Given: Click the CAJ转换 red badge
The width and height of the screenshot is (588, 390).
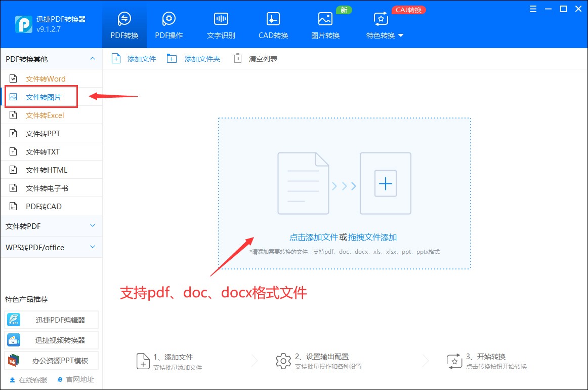Looking at the screenshot, I should (408, 10).
